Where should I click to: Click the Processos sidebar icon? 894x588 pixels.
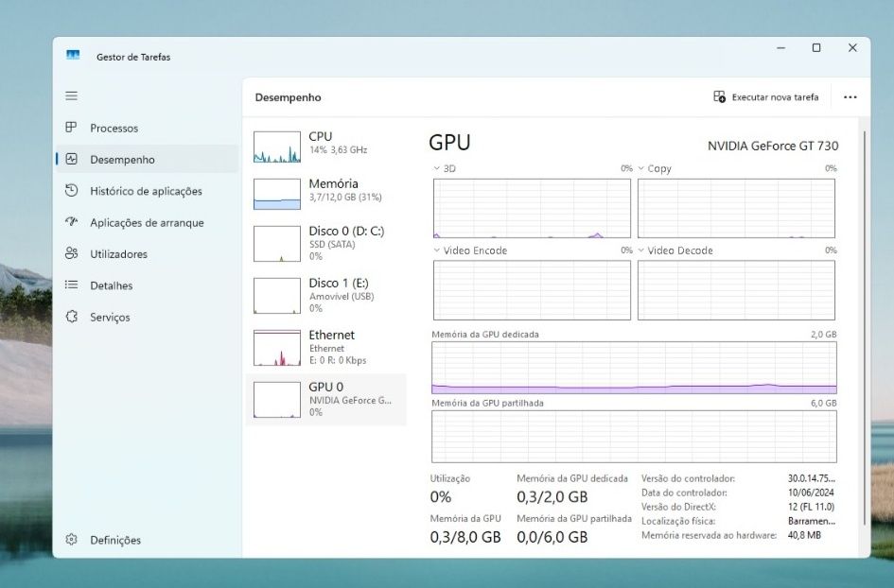coord(71,127)
